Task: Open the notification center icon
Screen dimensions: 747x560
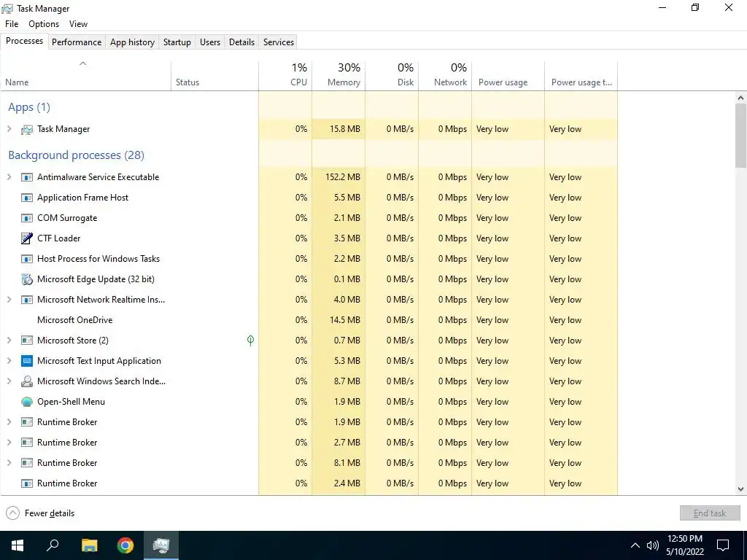Action: point(723,545)
